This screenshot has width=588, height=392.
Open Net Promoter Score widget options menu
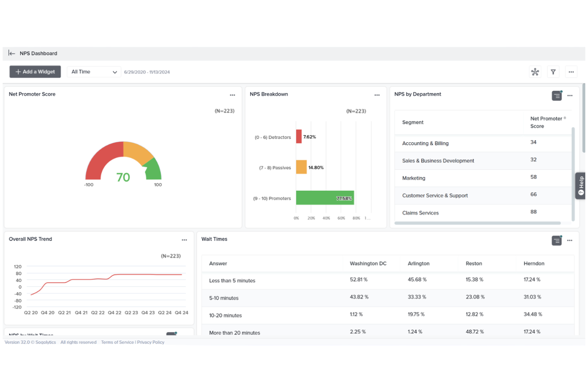click(x=232, y=95)
